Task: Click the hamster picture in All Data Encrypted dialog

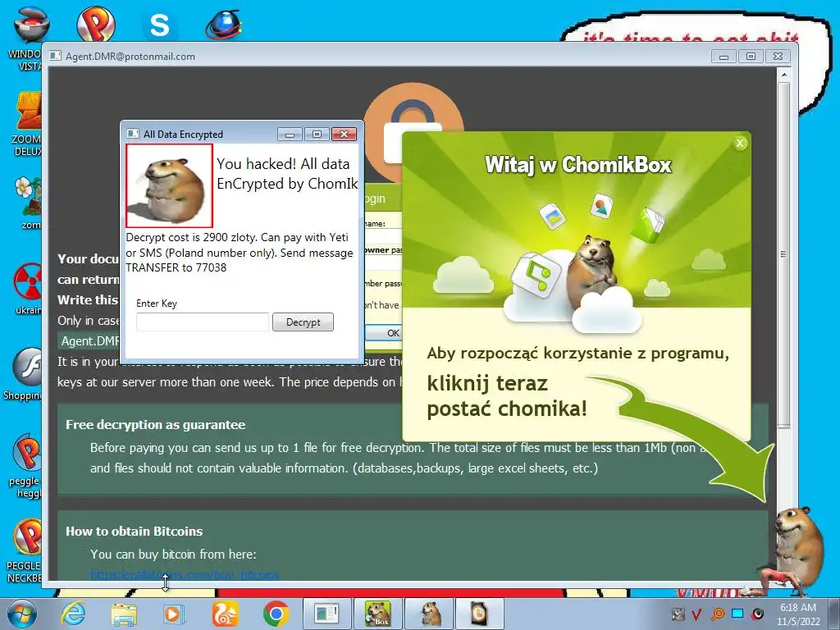Action: (169, 185)
